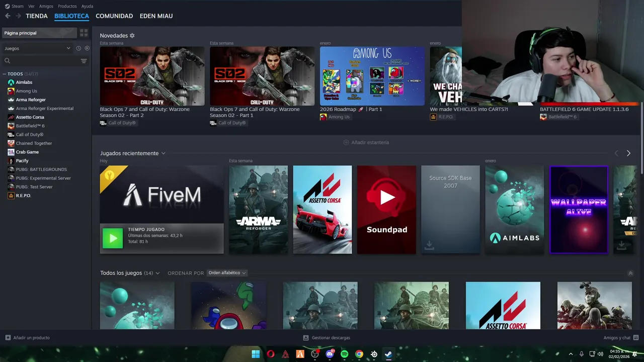Click the Pacify sidebar icon

11,161
